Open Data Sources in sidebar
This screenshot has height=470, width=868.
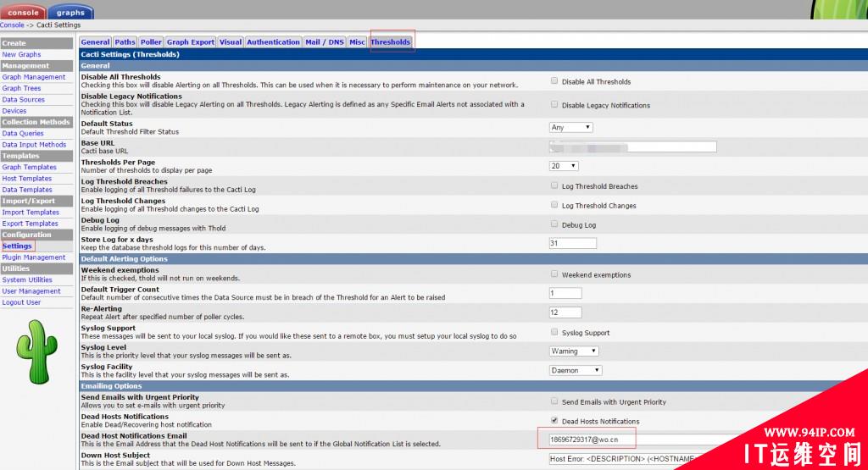pyautogui.click(x=23, y=100)
